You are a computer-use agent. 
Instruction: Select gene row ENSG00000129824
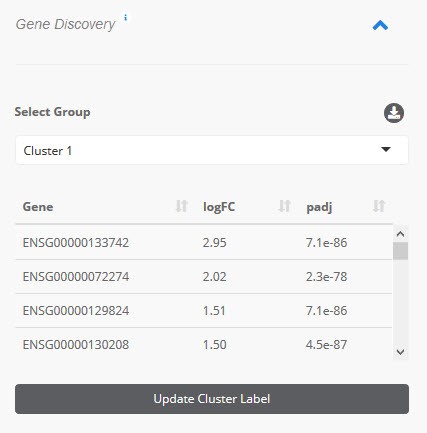tap(204, 311)
